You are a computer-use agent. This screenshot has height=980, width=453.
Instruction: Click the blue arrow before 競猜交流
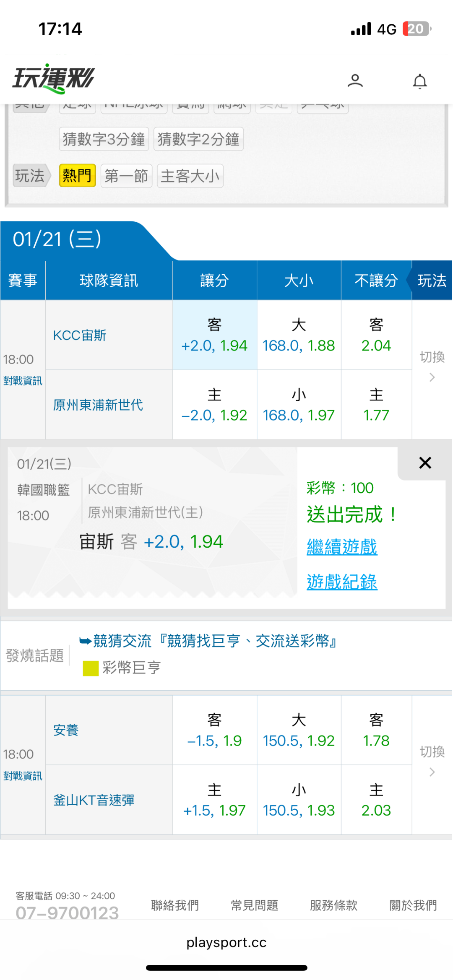click(85, 641)
